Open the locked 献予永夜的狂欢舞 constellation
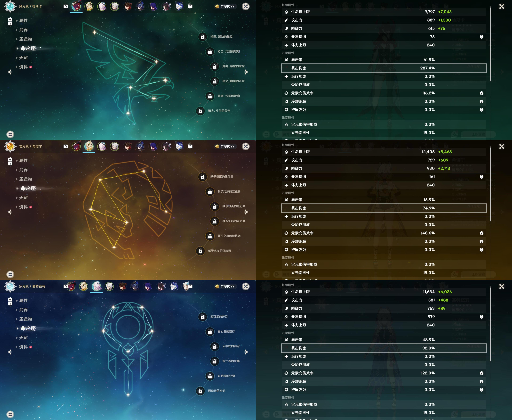This screenshot has height=420, width=512. [200, 251]
